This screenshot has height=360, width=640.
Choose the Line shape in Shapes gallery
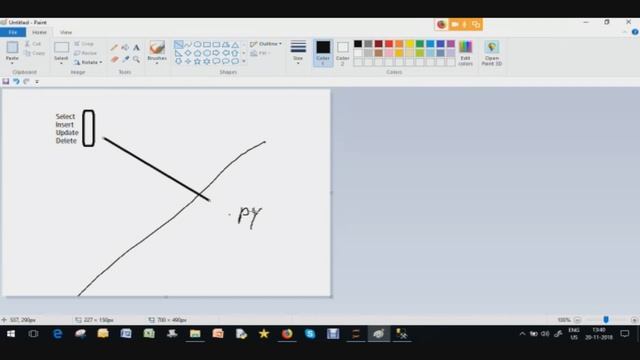pos(178,44)
